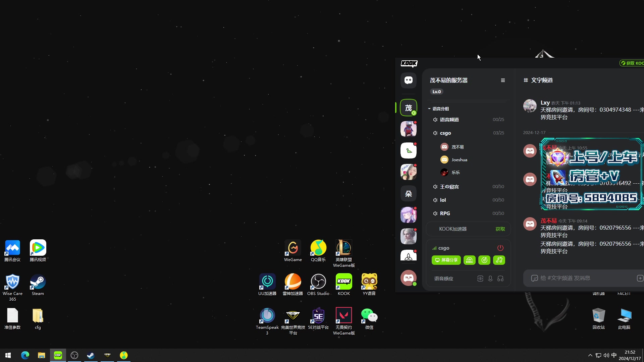
Task: Join the 语音频道 voice channel
Action: tap(468, 120)
